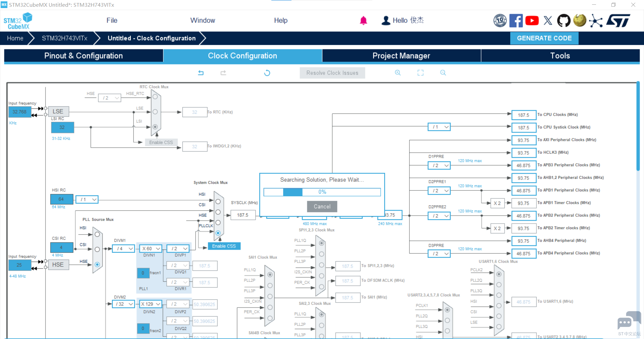The width and height of the screenshot is (644, 339).
Task: Select LSE in RTC Clock Mux
Action: (155, 112)
